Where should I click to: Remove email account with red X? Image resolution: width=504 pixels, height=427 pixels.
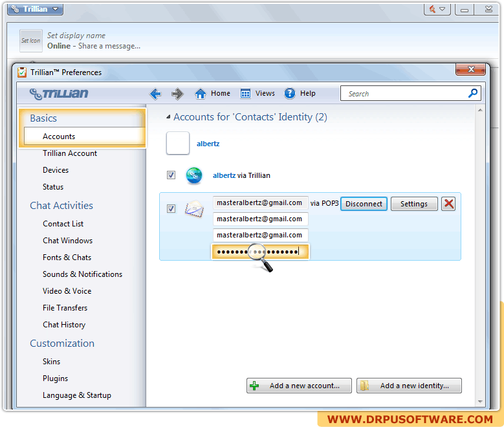click(x=448, y=204)
